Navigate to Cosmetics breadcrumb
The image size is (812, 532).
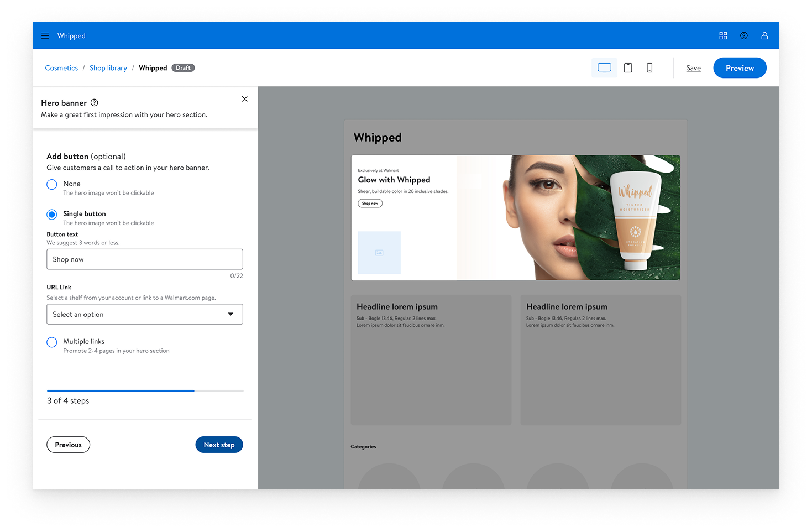61,68
